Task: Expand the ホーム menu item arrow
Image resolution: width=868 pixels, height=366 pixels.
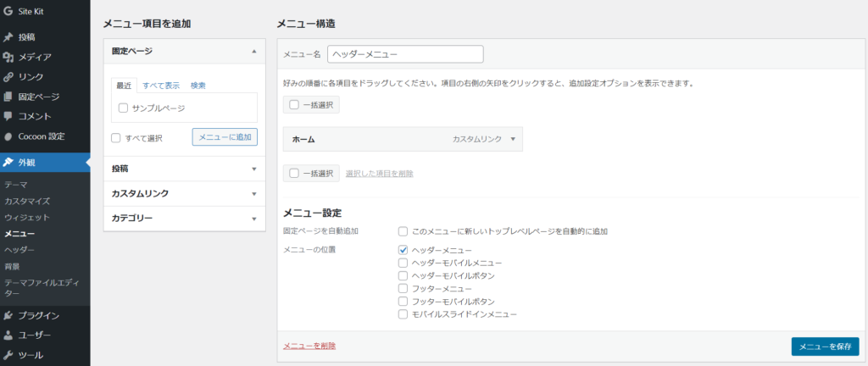Action: pos(513,138)
